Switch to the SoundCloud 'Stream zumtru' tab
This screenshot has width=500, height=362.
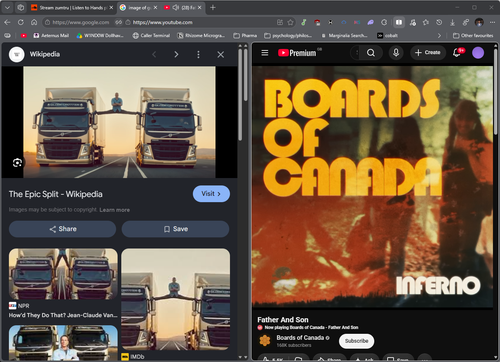[x=68, y=8]
